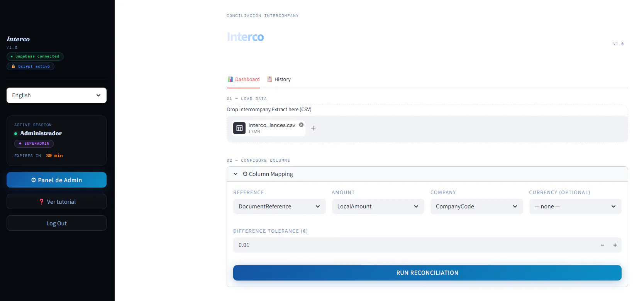Click the Interco heading in main area
Screen dimensions: 644x301
[x=246, y=37]
